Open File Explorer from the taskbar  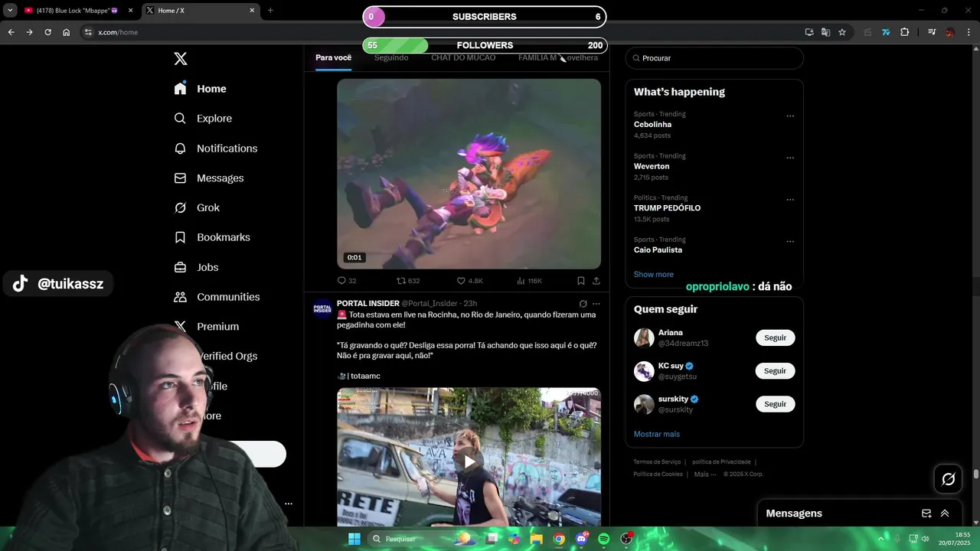537,539
